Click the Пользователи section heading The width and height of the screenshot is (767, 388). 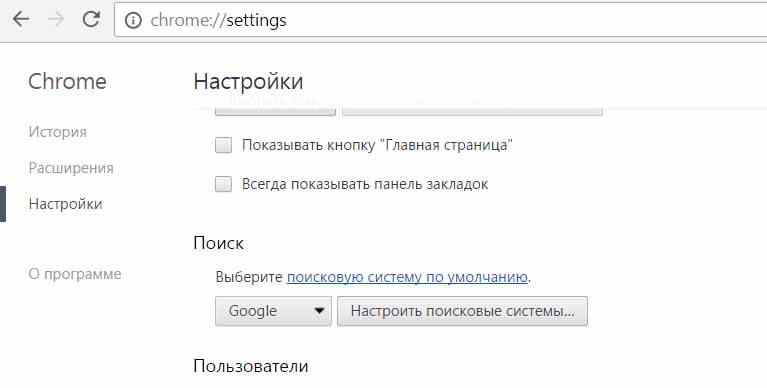[251, 366]
